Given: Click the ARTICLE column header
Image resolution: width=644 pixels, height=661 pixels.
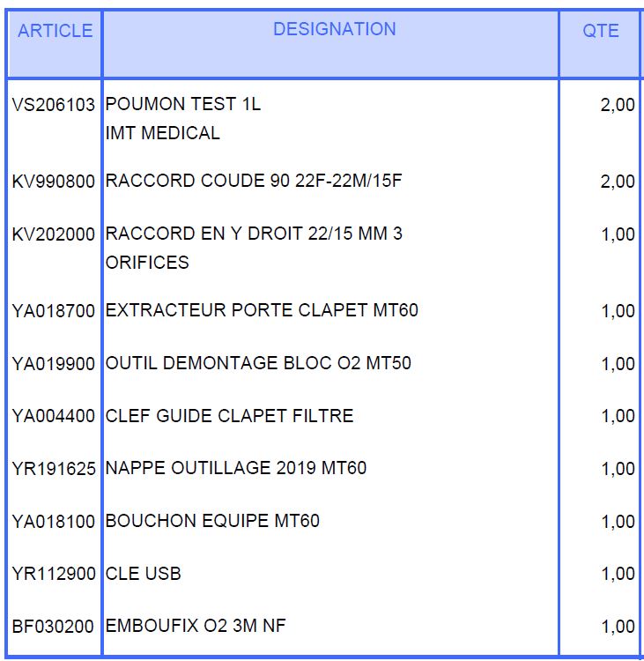Looking at the screenshot, I should (x=55, y=31).
